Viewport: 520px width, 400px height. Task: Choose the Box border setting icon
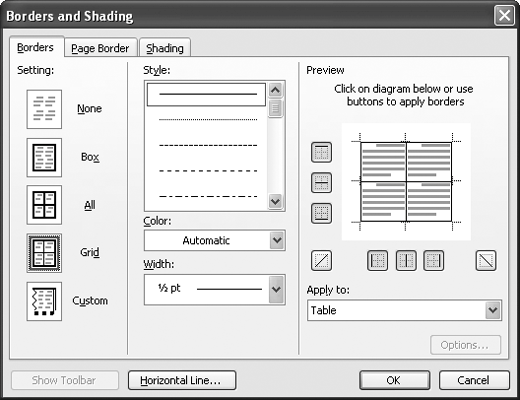[x=44, y=157]
